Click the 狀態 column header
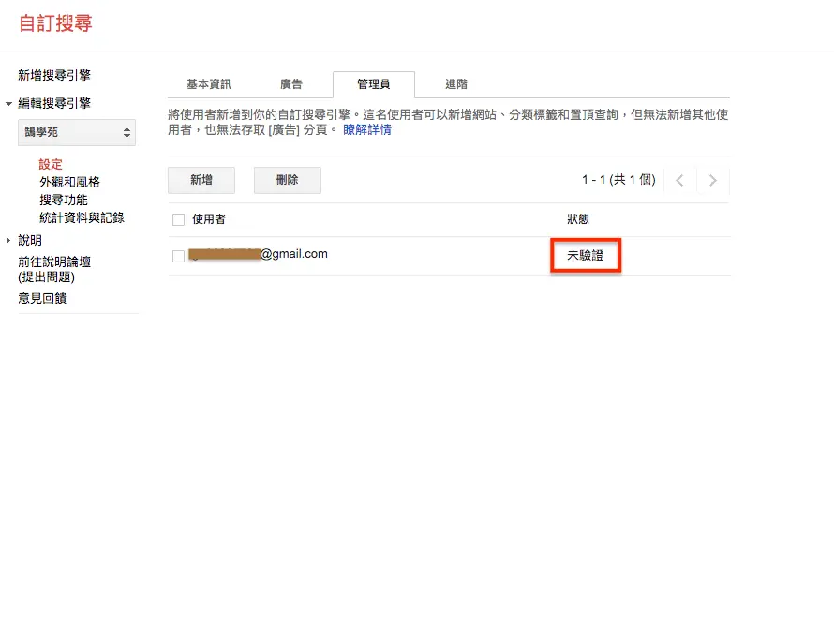Viewport: 834px width, 644px height. 577,219
